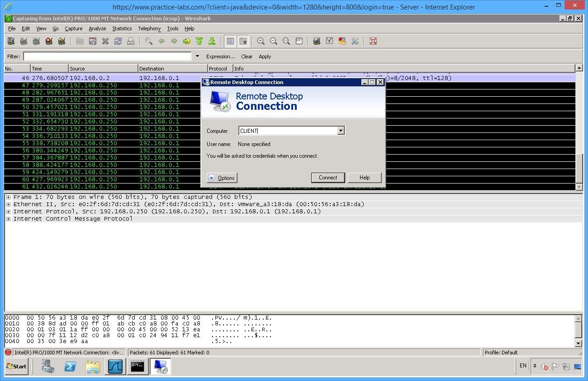The width and height of the screenshot is (588, 381).
Task: Click the Find packet magnifier icon
Action: pyautogui.click(x=148, y=41)
